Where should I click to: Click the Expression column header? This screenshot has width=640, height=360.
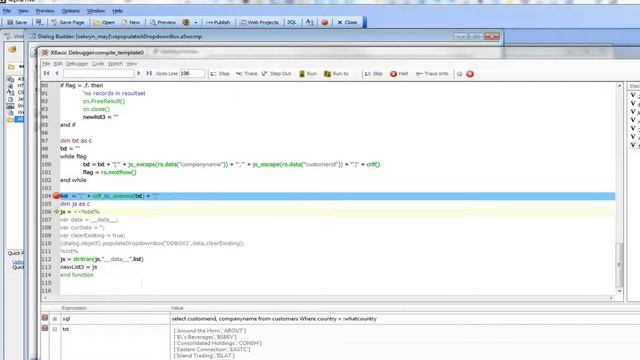click(x=74, y=308)
